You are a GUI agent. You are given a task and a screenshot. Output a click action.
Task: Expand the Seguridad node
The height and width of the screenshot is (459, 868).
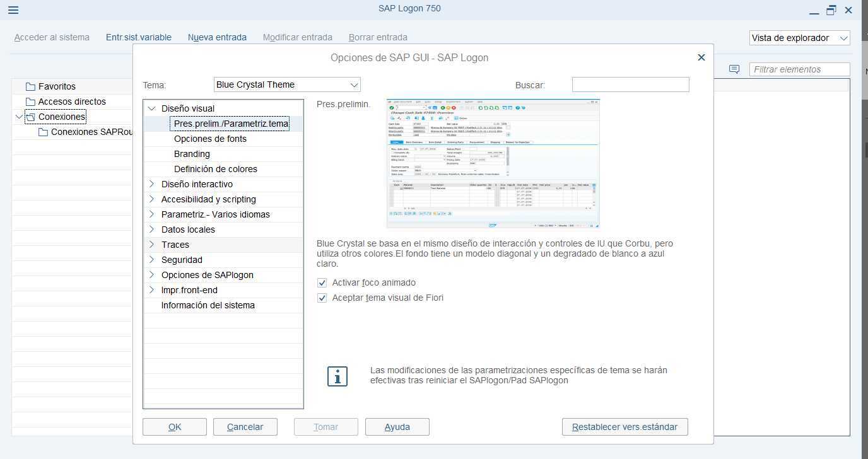151,260
